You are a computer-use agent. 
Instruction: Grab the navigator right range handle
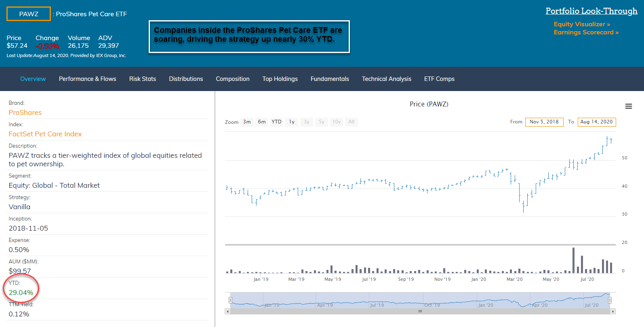click(x=610, y=300)
